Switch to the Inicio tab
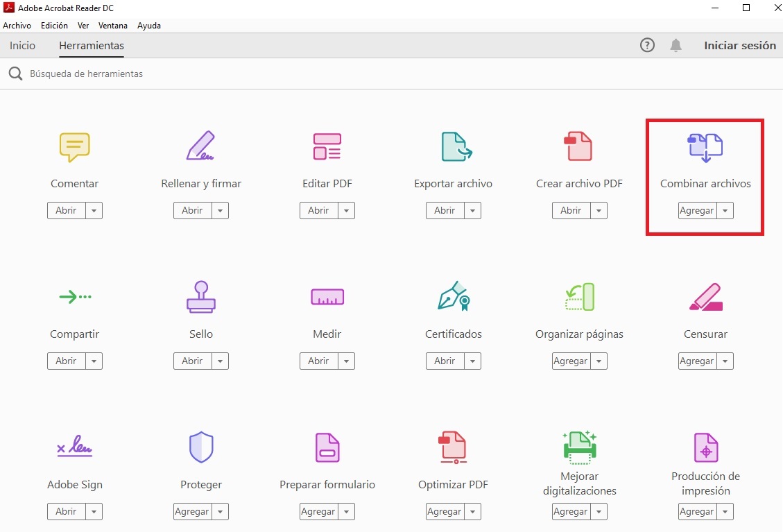This screenshot has width=783, height=532. (x=22, y=46)
